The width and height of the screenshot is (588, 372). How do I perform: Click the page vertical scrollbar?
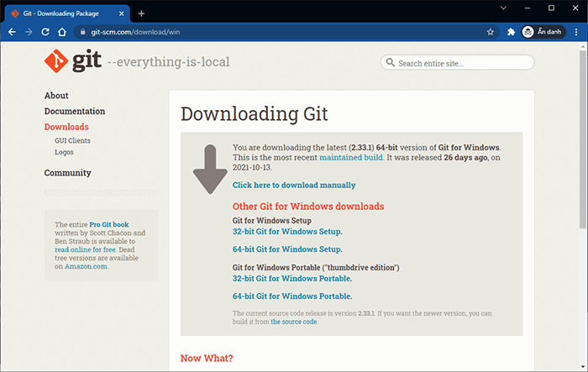coord(583,168)
